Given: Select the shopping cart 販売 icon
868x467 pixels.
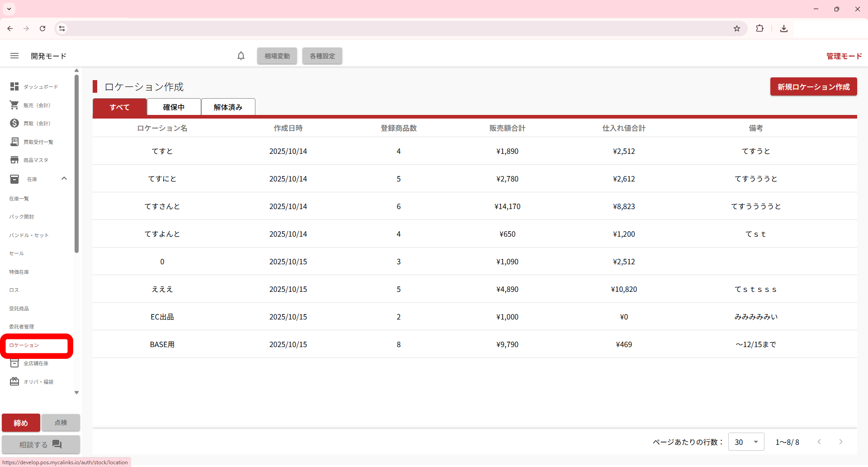Looking at the screenshot, I should (14, 105).
